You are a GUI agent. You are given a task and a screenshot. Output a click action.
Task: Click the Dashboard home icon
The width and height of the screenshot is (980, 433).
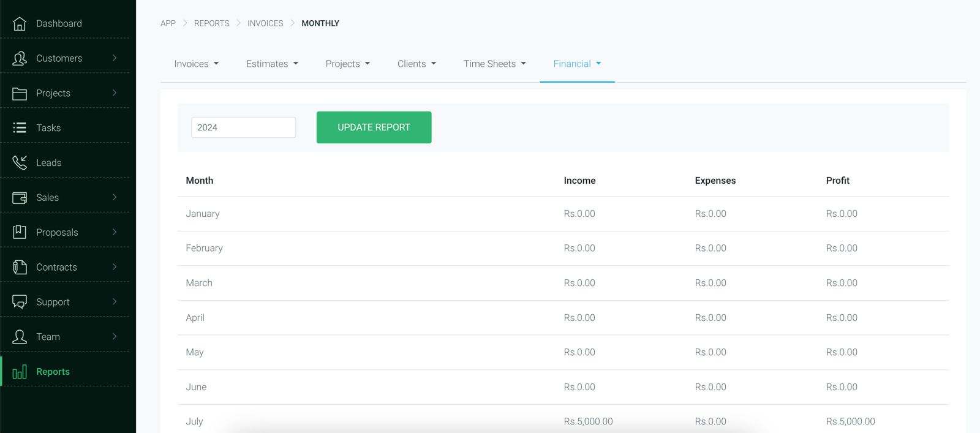click(x=20, y=23)
